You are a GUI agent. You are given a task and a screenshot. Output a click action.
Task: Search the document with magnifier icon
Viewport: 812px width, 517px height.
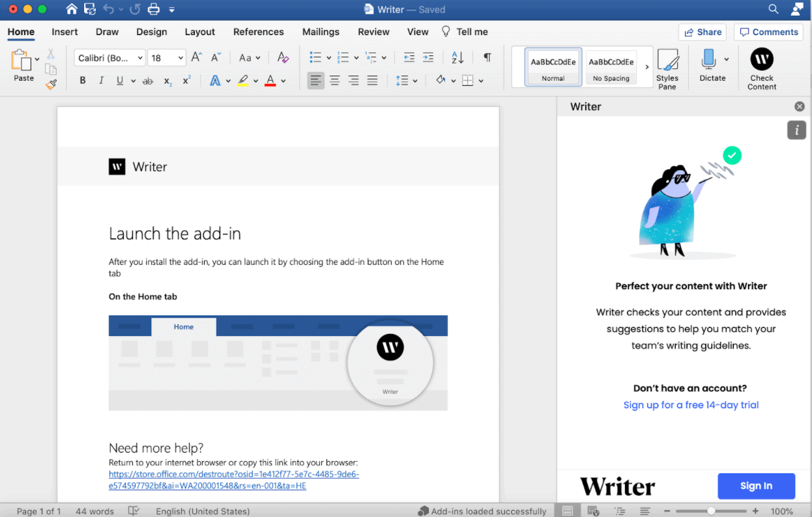[774, 9]
